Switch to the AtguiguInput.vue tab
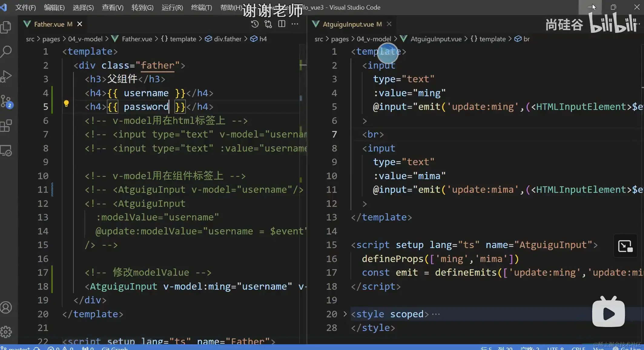Image resolution: width=644 pixels, height=350 pixels. point(348,24)
